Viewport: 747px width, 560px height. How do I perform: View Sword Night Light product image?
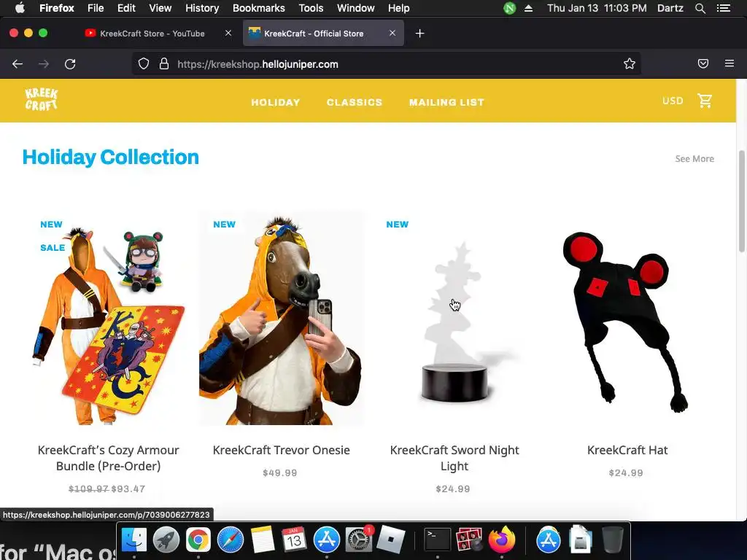point(454,319)
